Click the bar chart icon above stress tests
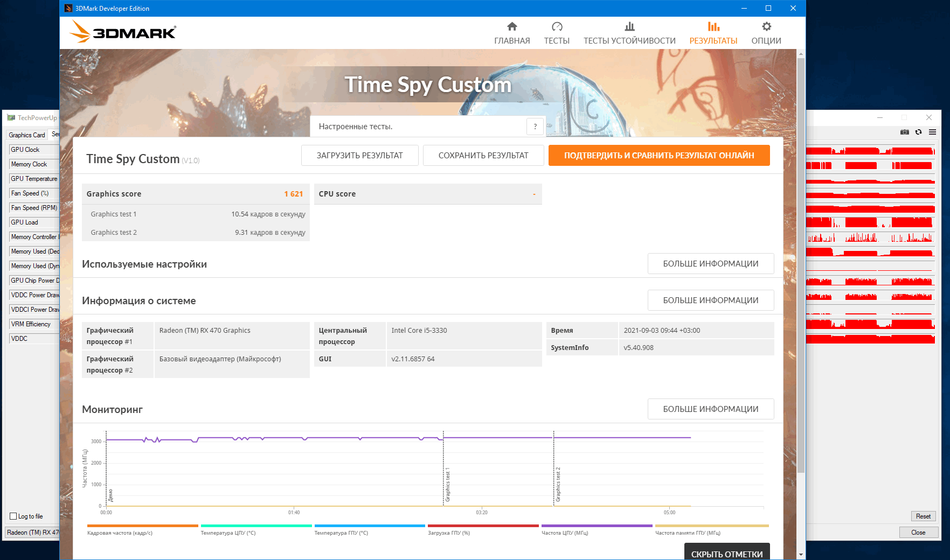 click(629, 26)
